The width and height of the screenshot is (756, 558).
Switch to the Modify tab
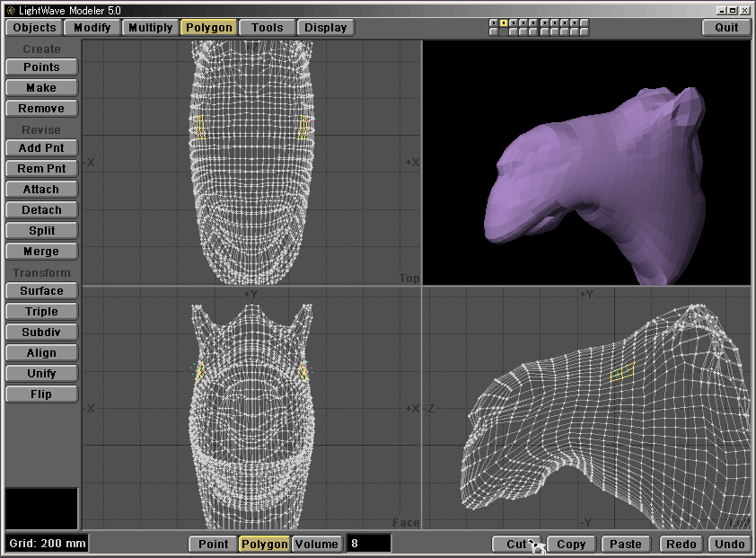92,27
